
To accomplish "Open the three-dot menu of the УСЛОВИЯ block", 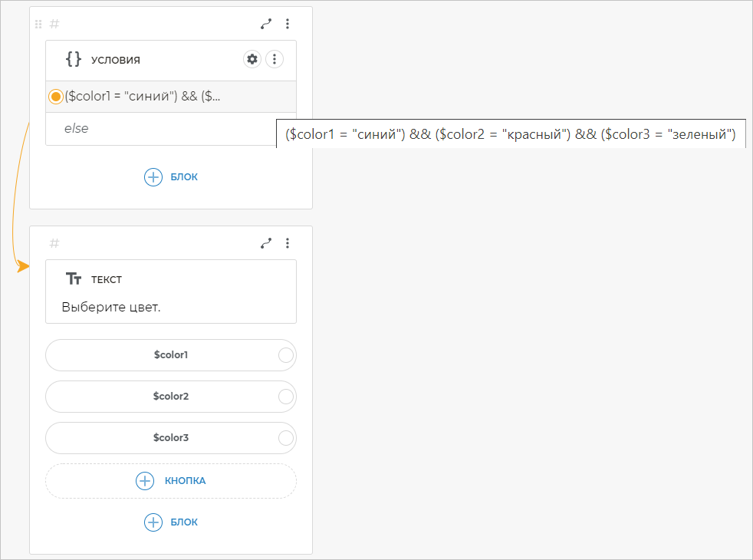I will (x=275, y=59).
